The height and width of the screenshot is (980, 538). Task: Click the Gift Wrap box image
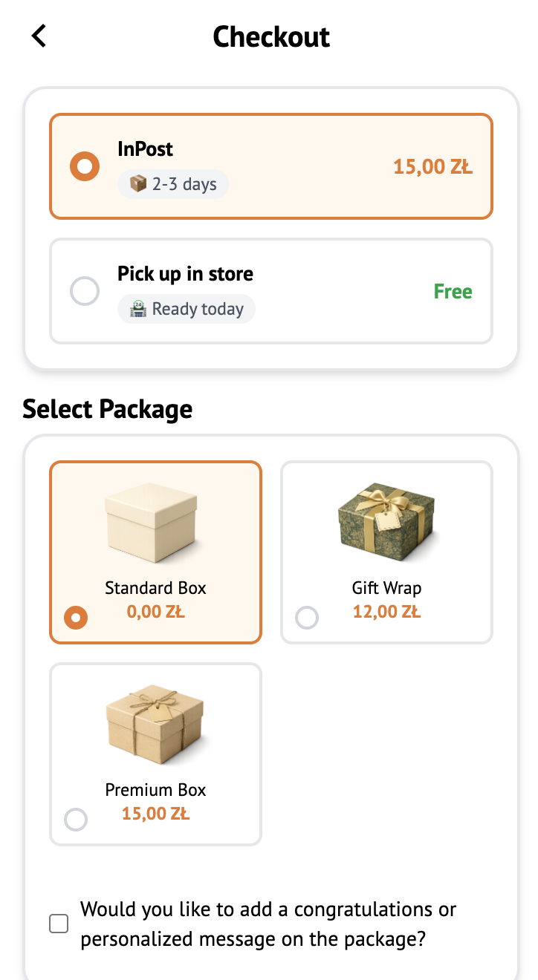click(x=386, y=520)
